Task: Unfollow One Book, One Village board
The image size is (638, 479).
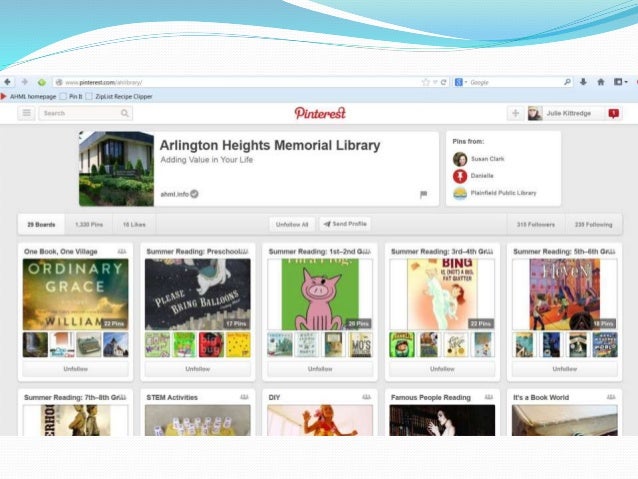Action: click(x=76, y=369)
